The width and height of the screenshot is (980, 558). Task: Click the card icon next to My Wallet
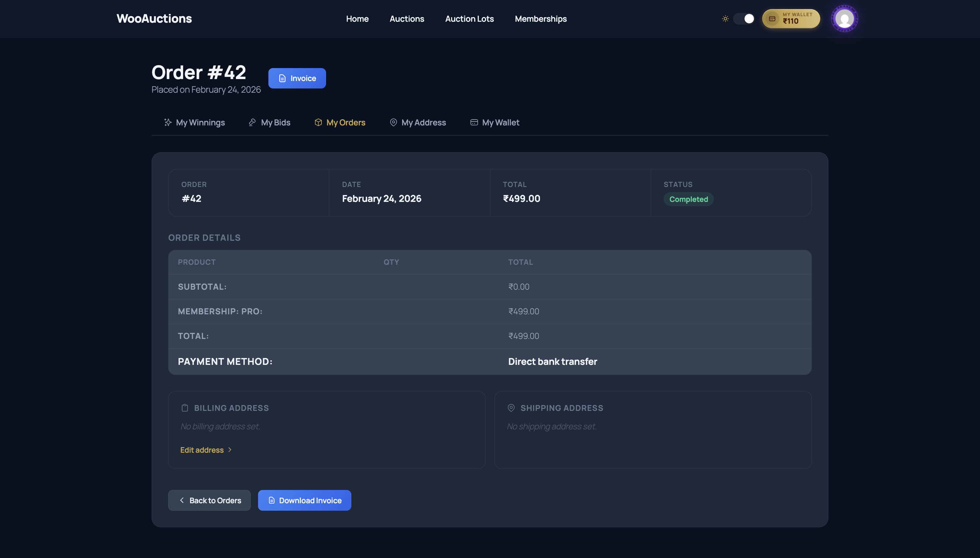coord(474,122)
